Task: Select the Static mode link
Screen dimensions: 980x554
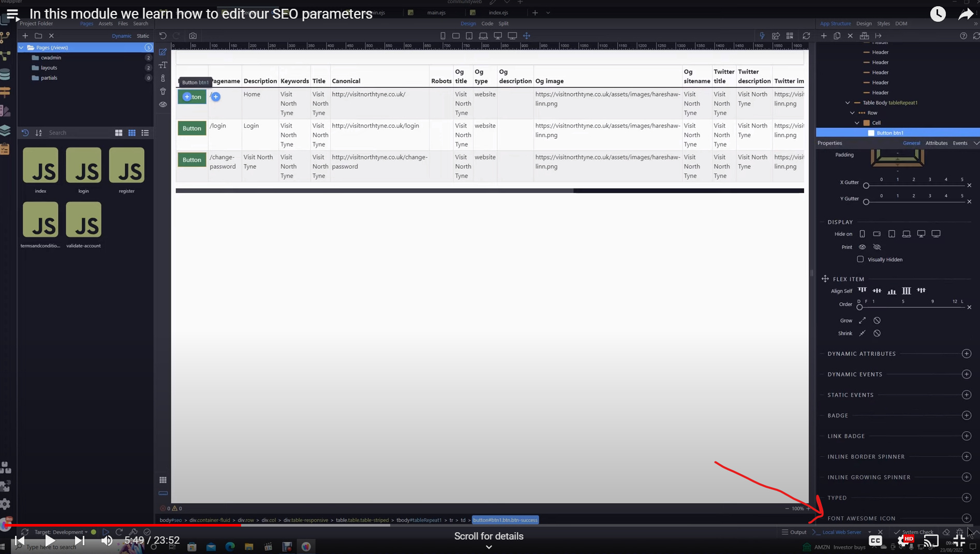Action: 143,36
